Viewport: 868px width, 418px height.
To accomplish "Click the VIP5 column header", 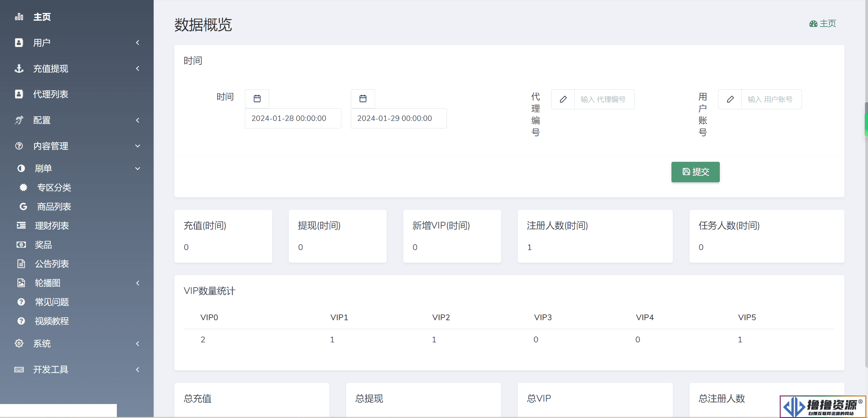I will point(747,317).
